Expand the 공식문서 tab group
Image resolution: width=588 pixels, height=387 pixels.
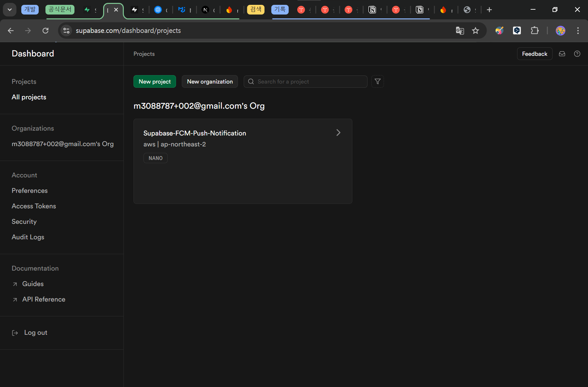[x=60, y=10]
